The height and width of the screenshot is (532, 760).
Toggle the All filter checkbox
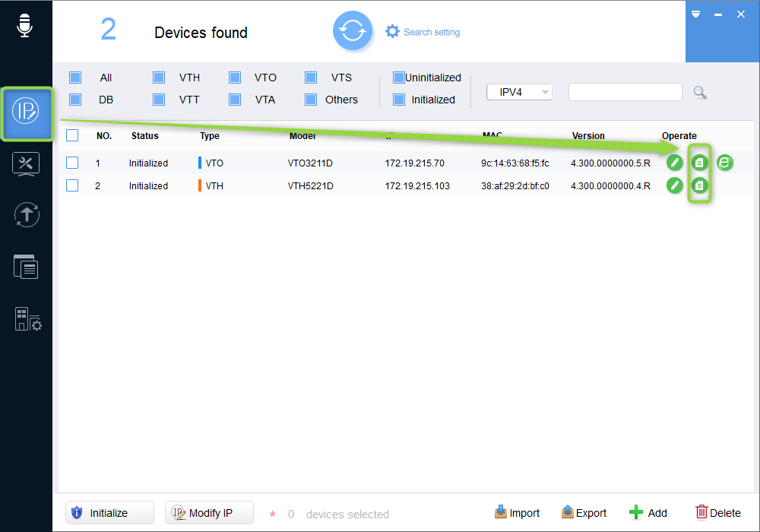pos(75,78)
